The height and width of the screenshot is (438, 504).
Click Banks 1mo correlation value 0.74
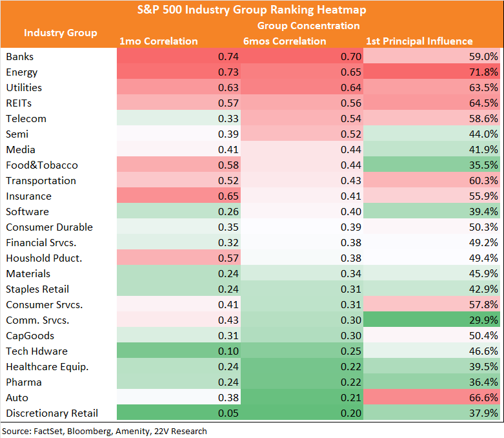pyautogui.click(x=228, y=57)
